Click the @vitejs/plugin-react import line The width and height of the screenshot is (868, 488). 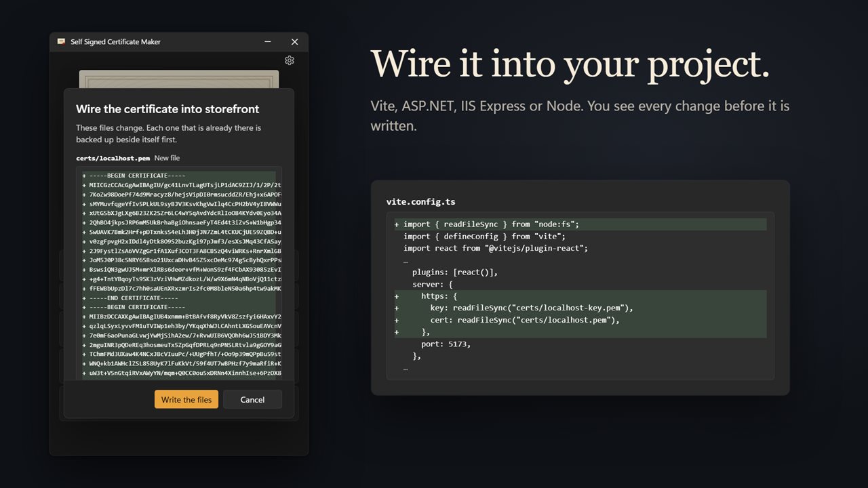(x=580, y=249)
